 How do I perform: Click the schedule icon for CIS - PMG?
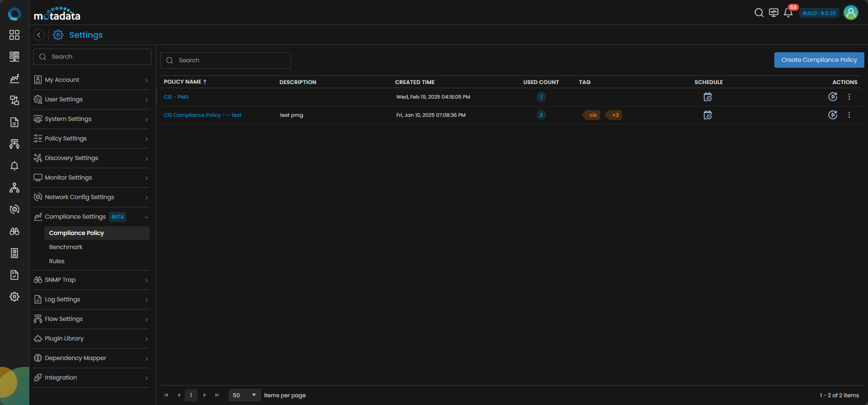(707, 97)
